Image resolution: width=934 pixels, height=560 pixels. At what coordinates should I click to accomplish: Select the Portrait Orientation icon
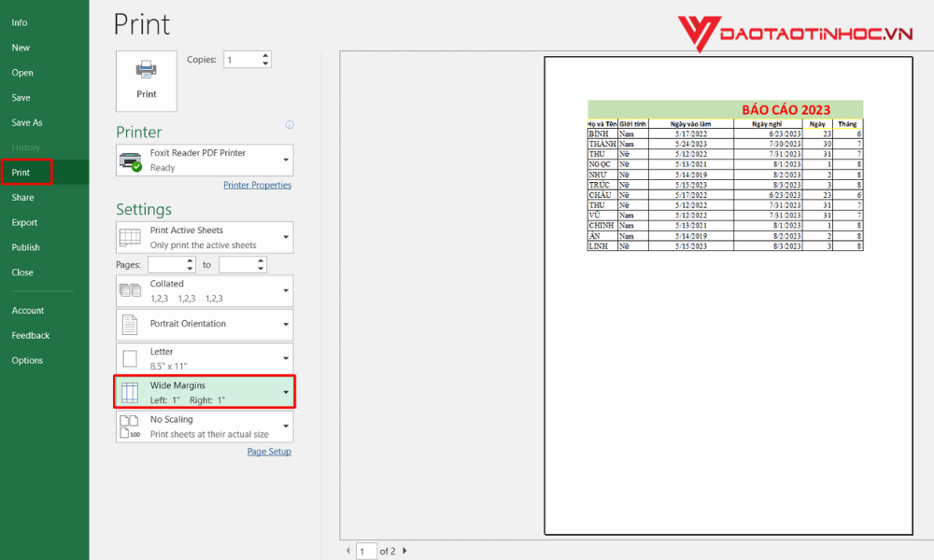click(x=129, y=324)
